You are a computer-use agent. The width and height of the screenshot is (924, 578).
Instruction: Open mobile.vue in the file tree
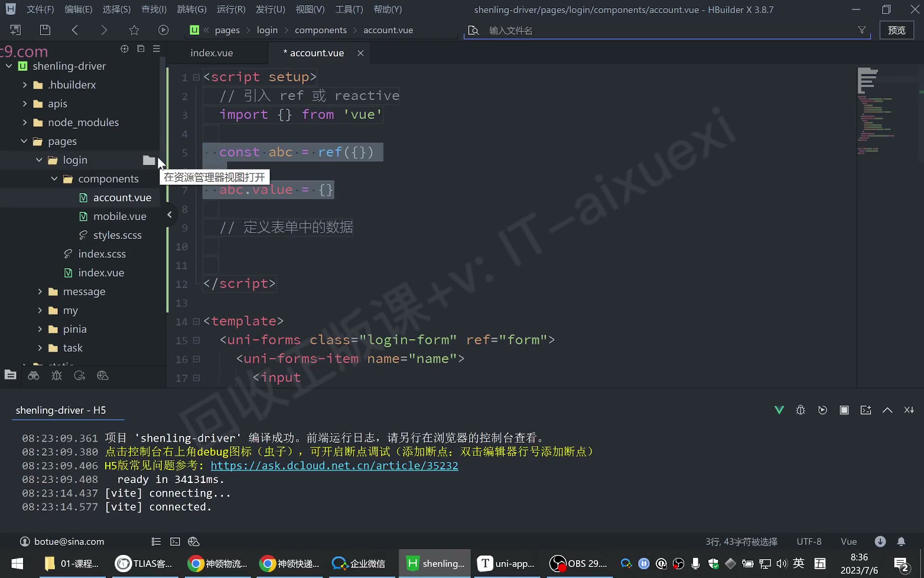[x=120, y=216]
